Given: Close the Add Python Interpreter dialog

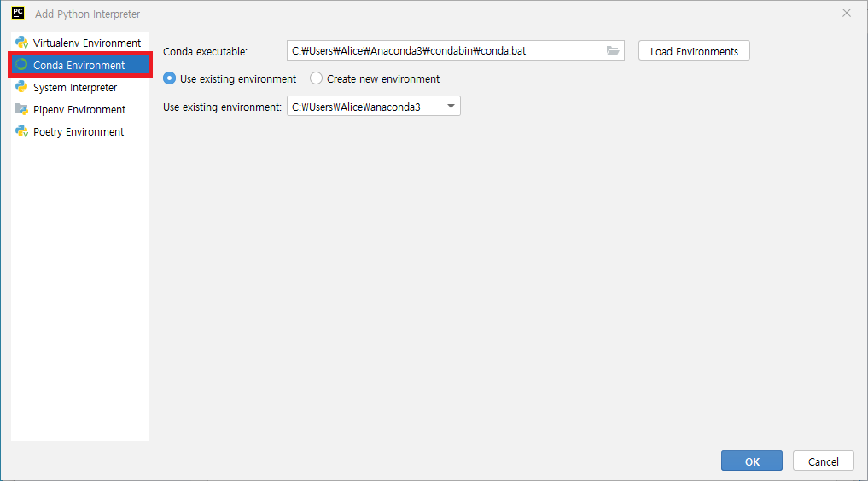Looking at the screenshot, I should tap(847, 14).
